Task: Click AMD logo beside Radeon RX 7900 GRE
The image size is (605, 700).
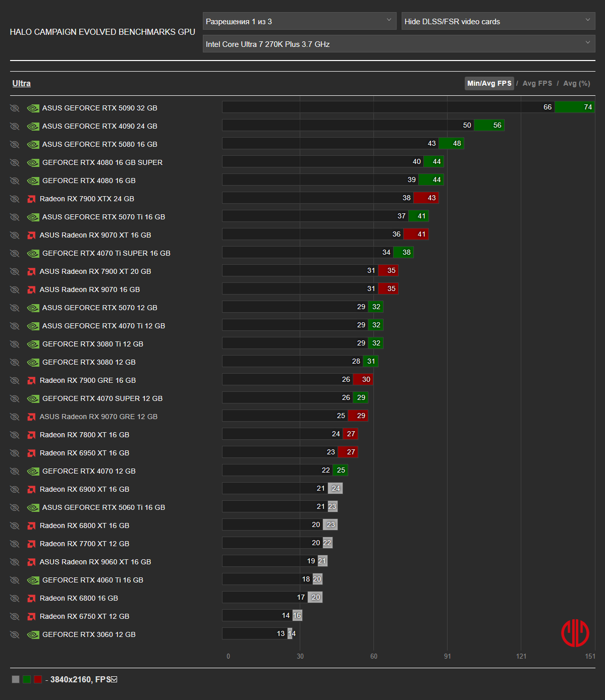Action: pos(31,380)
